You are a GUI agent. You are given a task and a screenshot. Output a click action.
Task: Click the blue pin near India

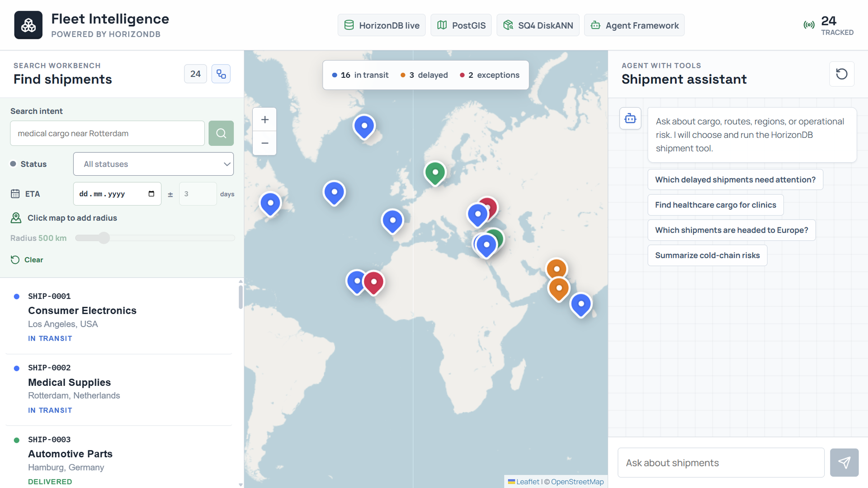[x=581, y=305]
